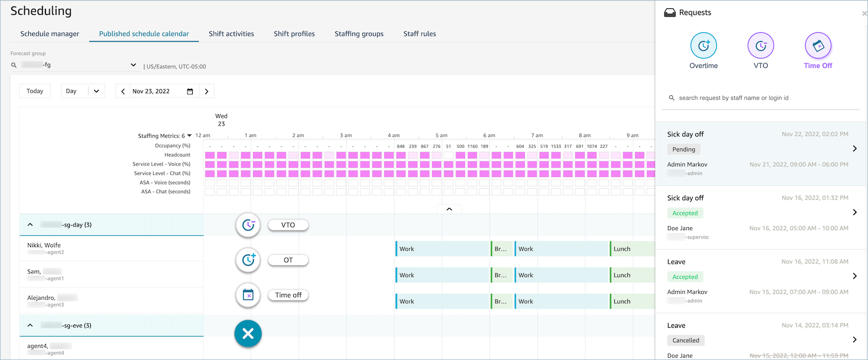Select the Time Off request icon

pyautogui.click(x=818, y=46)
